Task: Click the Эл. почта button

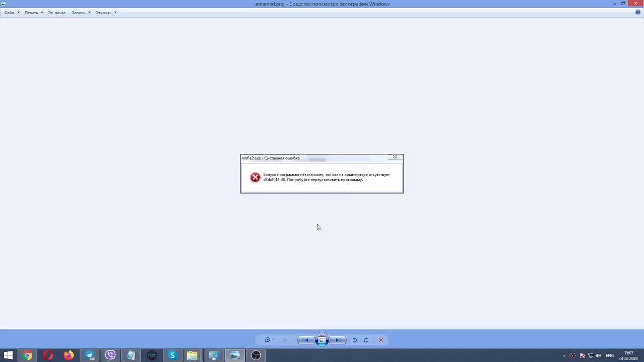Action: pos(57,13)
